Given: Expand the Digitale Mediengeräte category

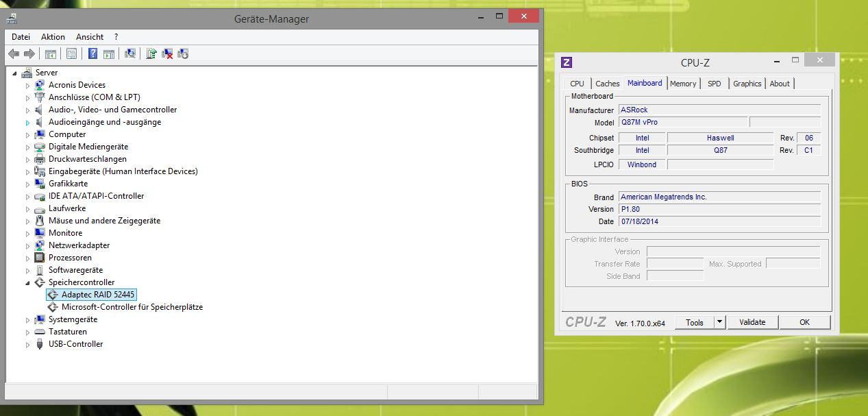Looking at the screenshot, I should [x=27, y=147].
